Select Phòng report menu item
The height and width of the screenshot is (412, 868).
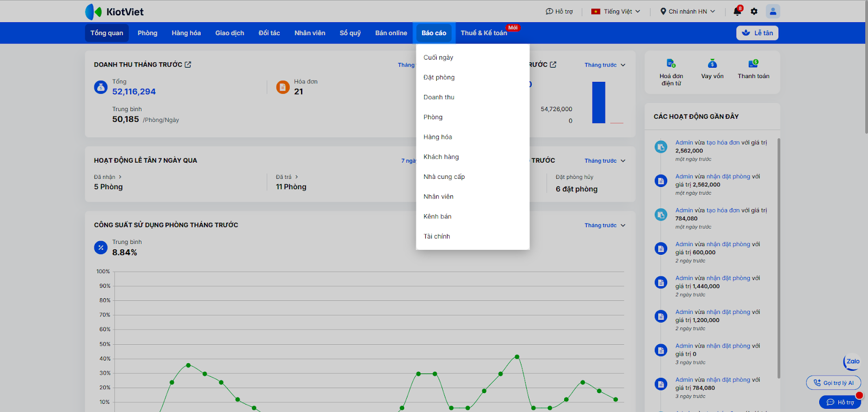coord(473,117)
